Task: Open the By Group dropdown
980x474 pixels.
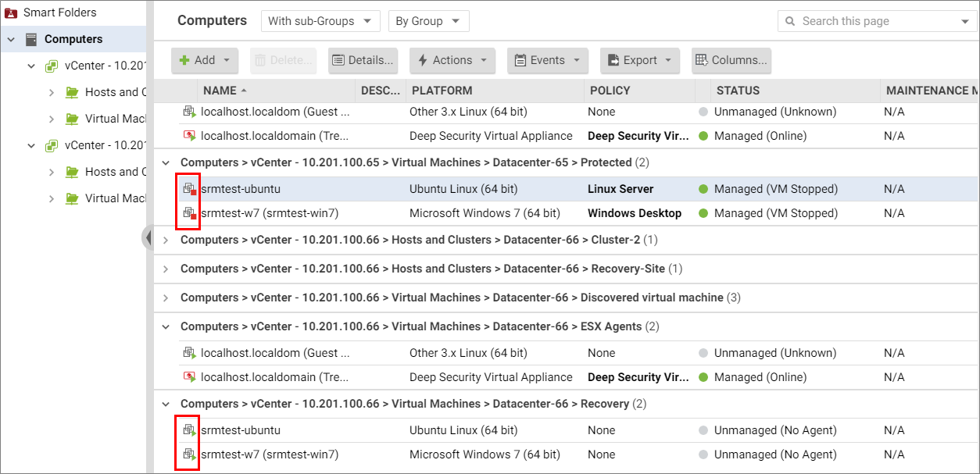Action: [x=428, y=21]
